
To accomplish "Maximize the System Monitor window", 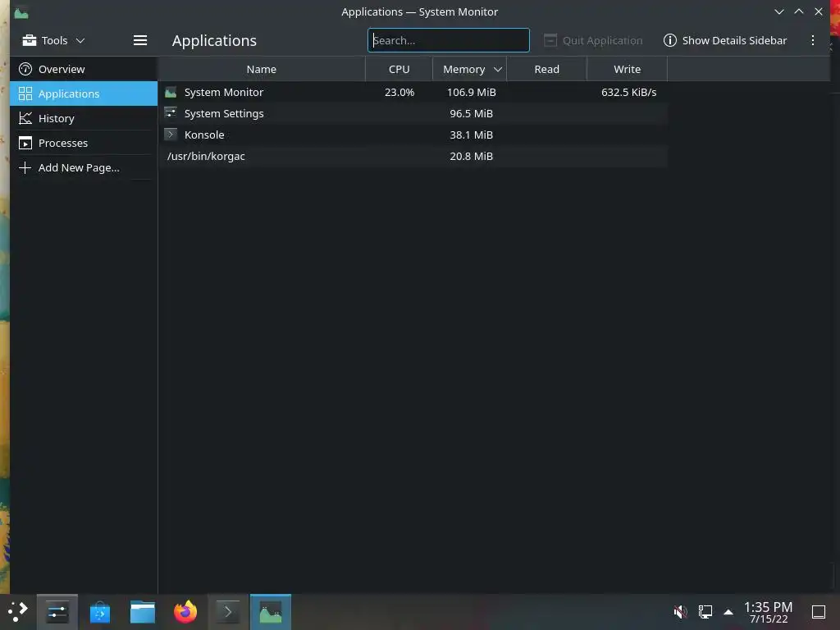I will [x=799, y=11].
